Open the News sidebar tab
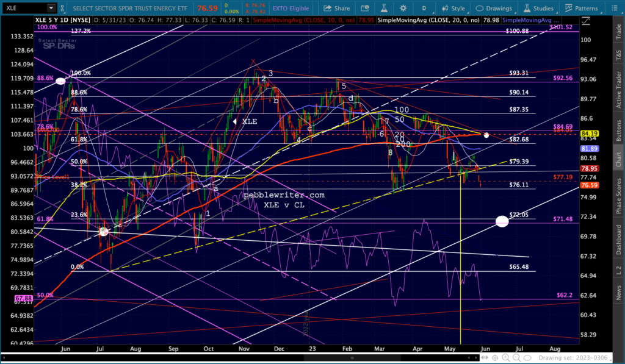This screenshot has width=625, height=364. [x=619, y=293]
